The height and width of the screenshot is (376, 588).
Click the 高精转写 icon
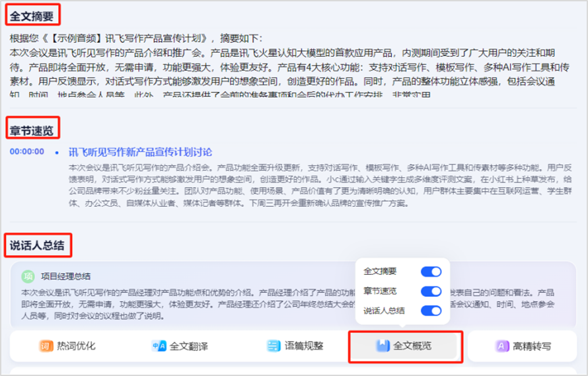tap(501, 346)
